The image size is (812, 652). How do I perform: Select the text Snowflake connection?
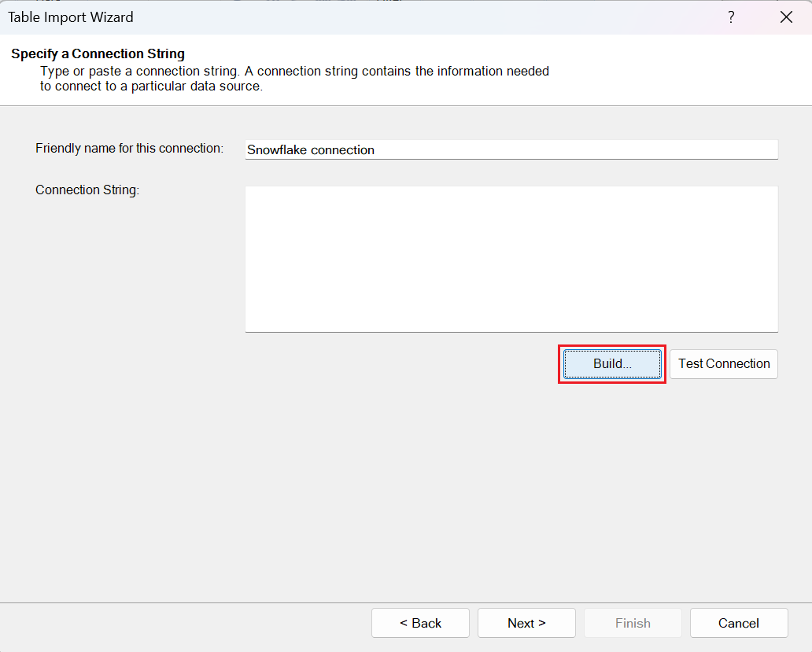310,149
